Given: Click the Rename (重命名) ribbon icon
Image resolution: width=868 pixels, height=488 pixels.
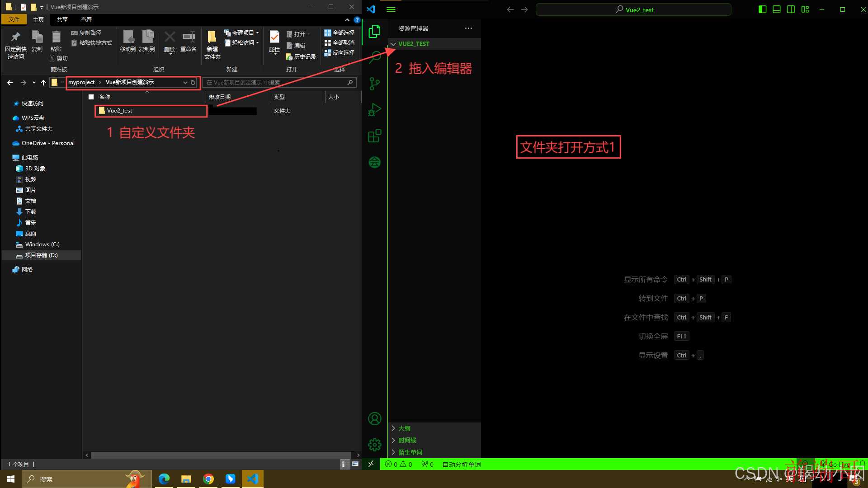Looking at the screenshot, I should pos(189,42).
